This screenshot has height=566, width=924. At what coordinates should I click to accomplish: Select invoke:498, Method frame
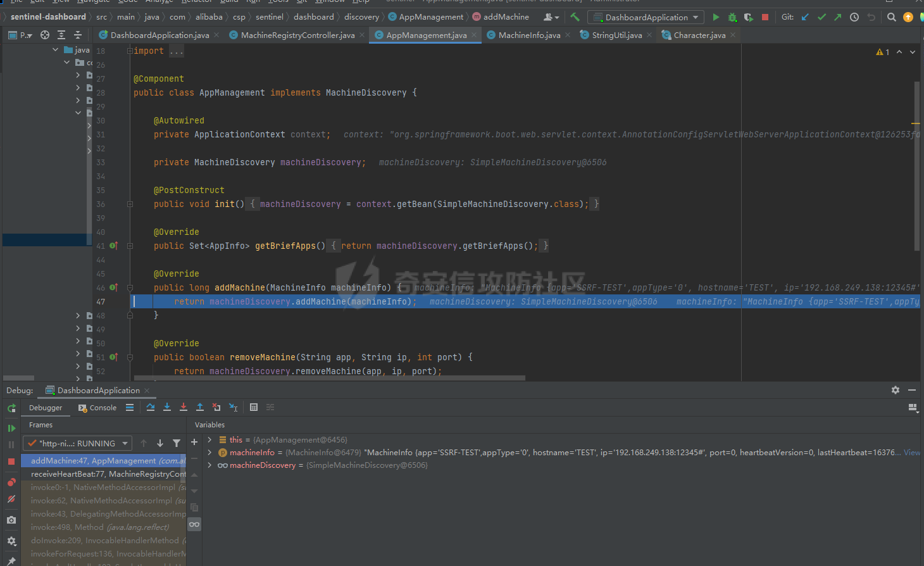pyautogui.click(x=104, y=527)
